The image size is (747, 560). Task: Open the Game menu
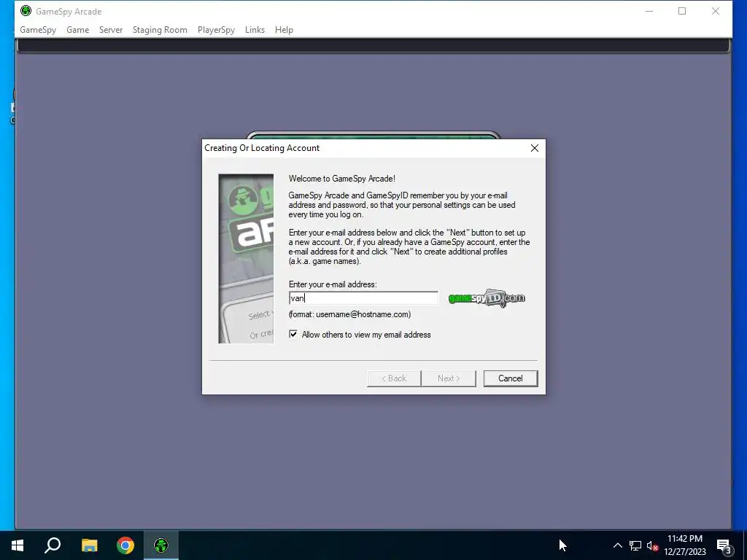coord(77,29)
